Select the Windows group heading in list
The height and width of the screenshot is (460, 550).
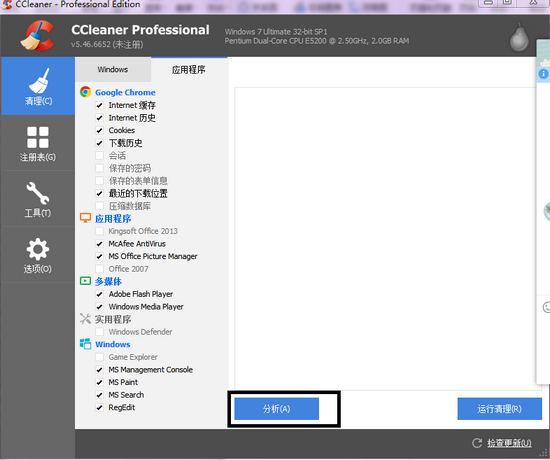pyautogui.click(x=113, y=344)
